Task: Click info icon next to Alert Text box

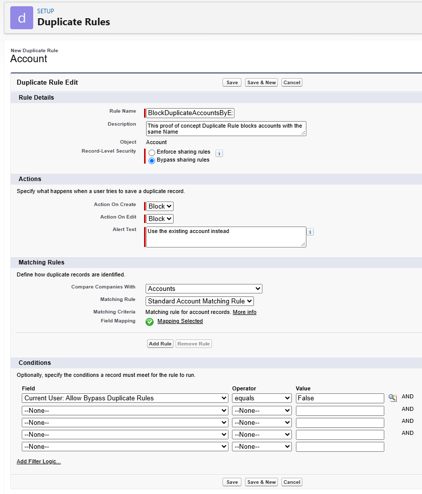Action: (x=310, y=232)
